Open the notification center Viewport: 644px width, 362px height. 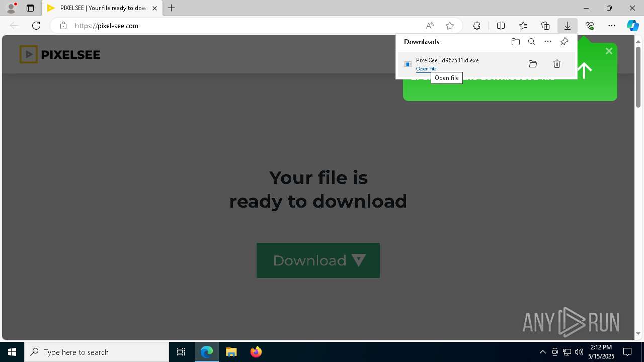coord(627,352)
